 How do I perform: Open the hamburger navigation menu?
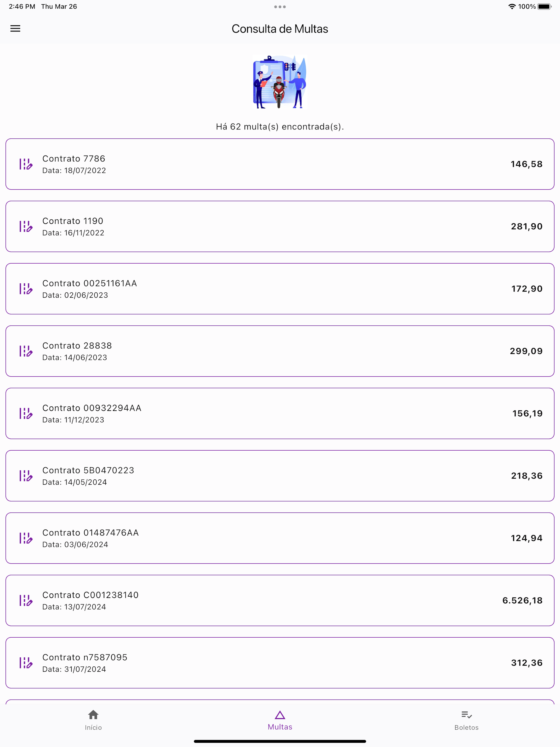pos(15,29)
